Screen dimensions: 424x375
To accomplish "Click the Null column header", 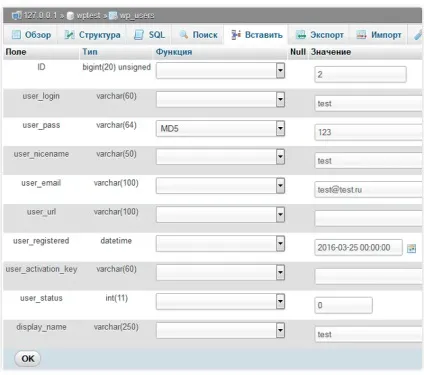I will click(298, 52).
